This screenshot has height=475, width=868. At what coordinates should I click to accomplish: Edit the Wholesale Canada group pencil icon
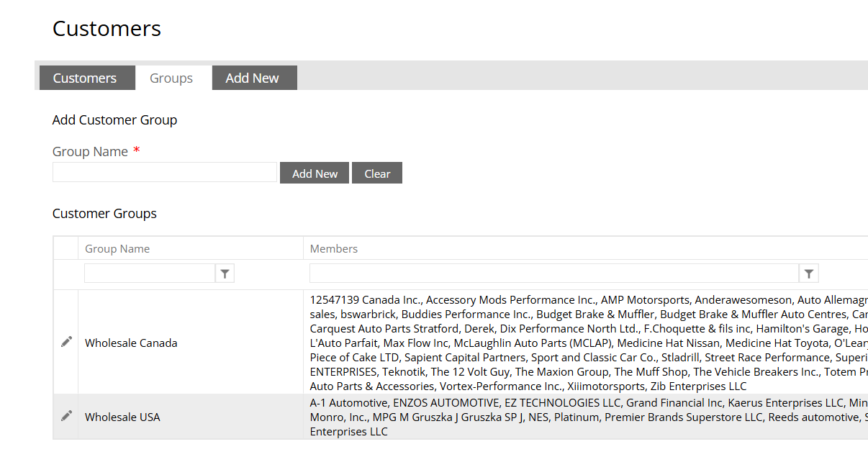point(66,342)
